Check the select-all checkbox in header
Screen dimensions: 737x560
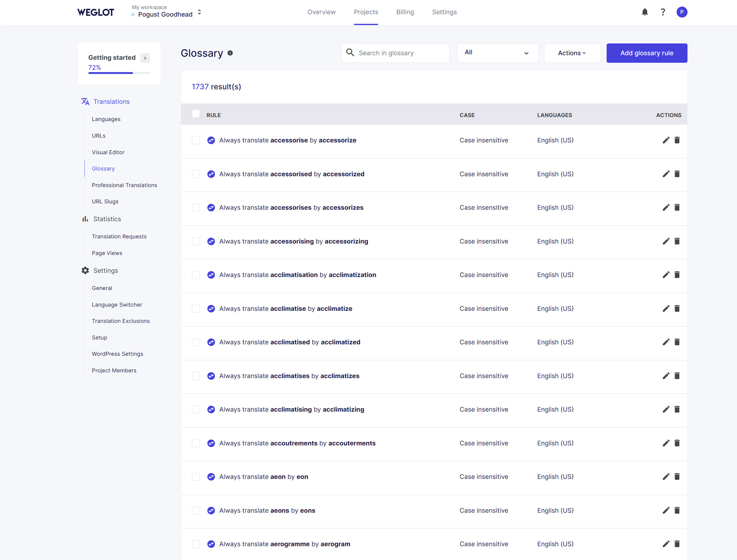click(x=196, y=114)
